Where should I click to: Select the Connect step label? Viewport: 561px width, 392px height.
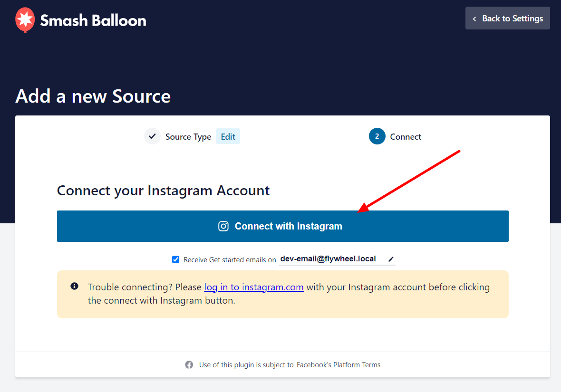click(406, 137)
